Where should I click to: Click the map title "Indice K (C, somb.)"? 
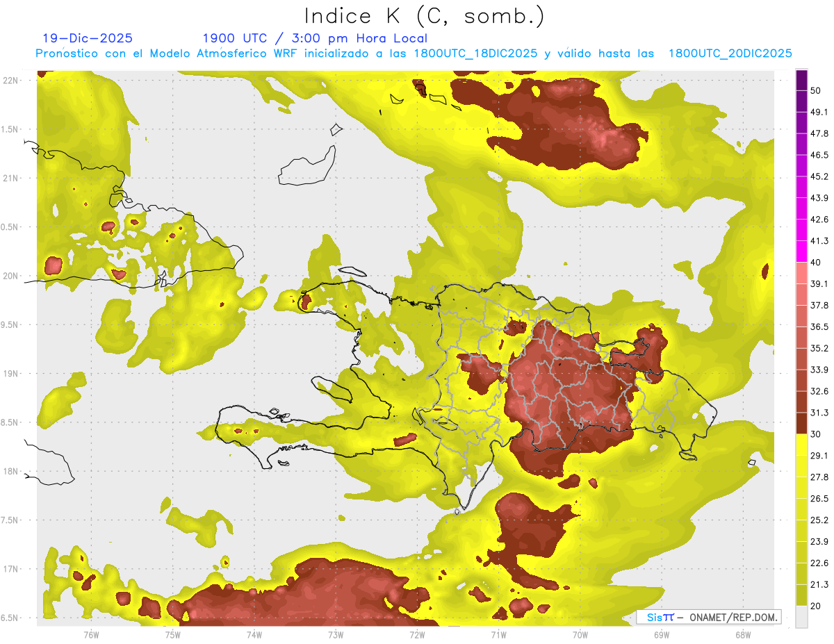click(425, 15)
